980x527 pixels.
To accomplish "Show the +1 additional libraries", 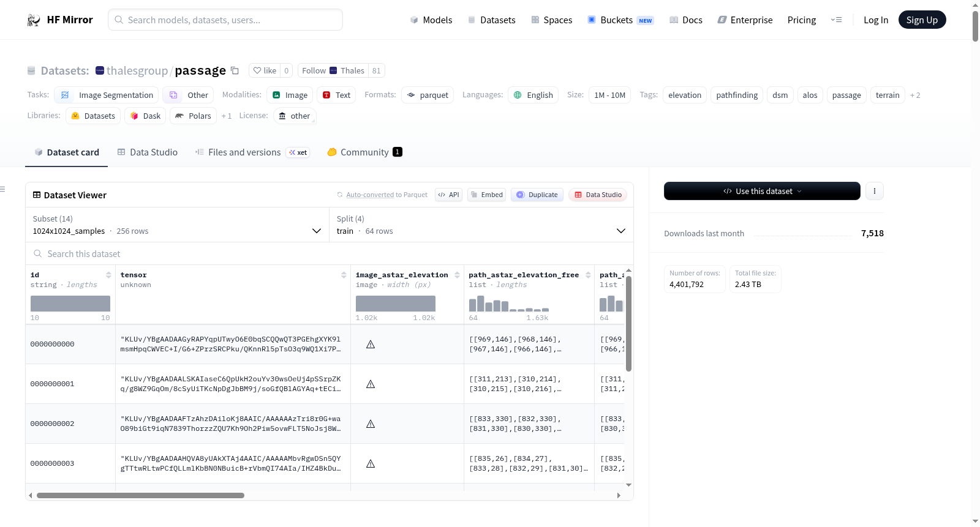I will coord(227,116).
